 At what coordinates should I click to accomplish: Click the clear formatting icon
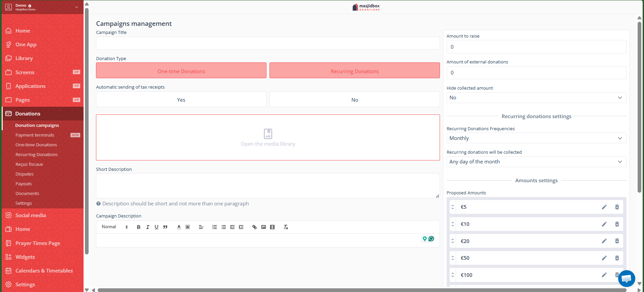tap(286, 227)
